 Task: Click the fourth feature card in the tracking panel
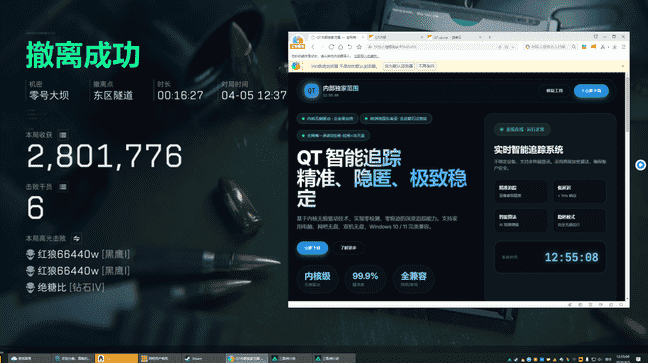click(x=579, y=220)
